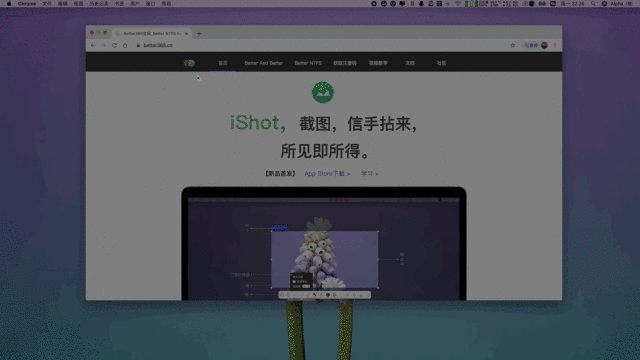Open the Chrome app menu

(x=27, y=4)
